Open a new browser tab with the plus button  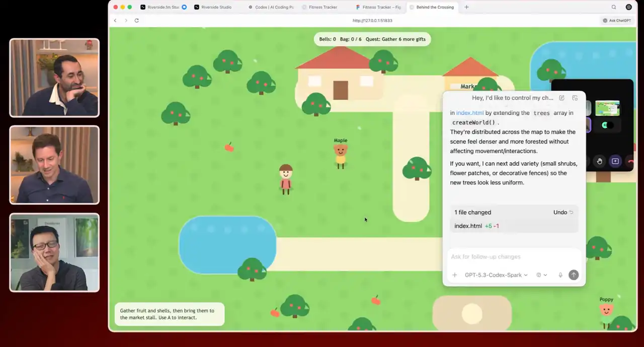click(466, 7)
